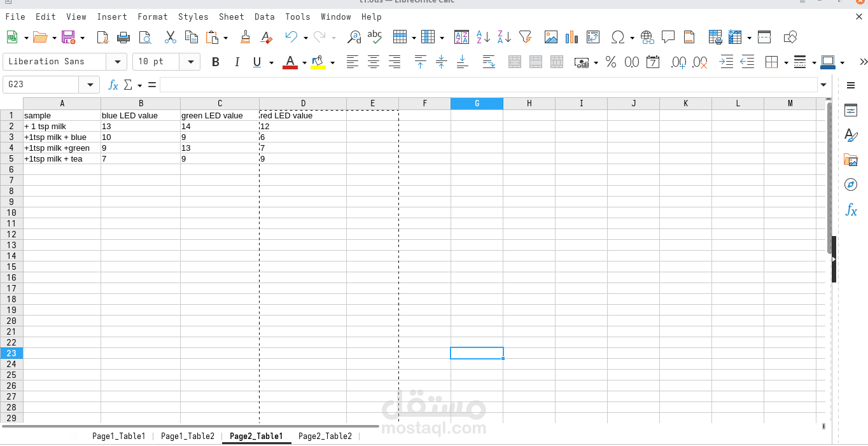This screenshot has width=868, height=446.
Task: Toggle Align Right
Action: pos(395,62)
